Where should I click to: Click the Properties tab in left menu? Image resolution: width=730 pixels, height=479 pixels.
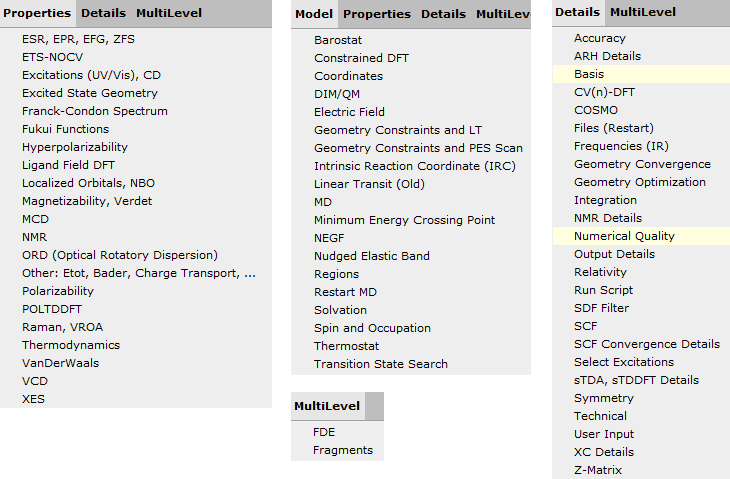37,13
